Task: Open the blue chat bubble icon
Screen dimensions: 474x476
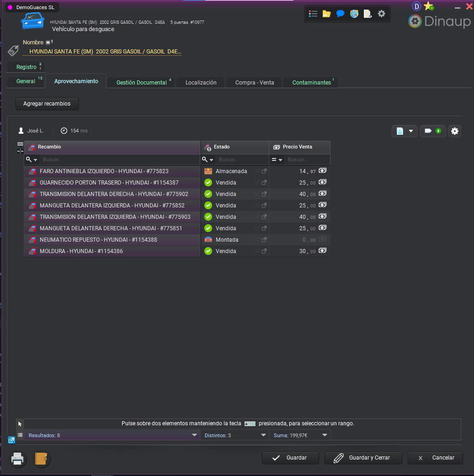Action: click(x=340, y=14)
